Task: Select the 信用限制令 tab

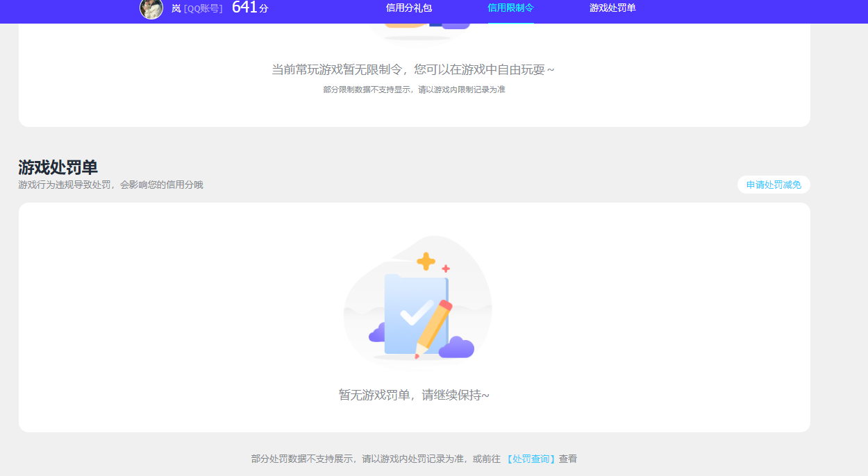Action: [511, 8]
